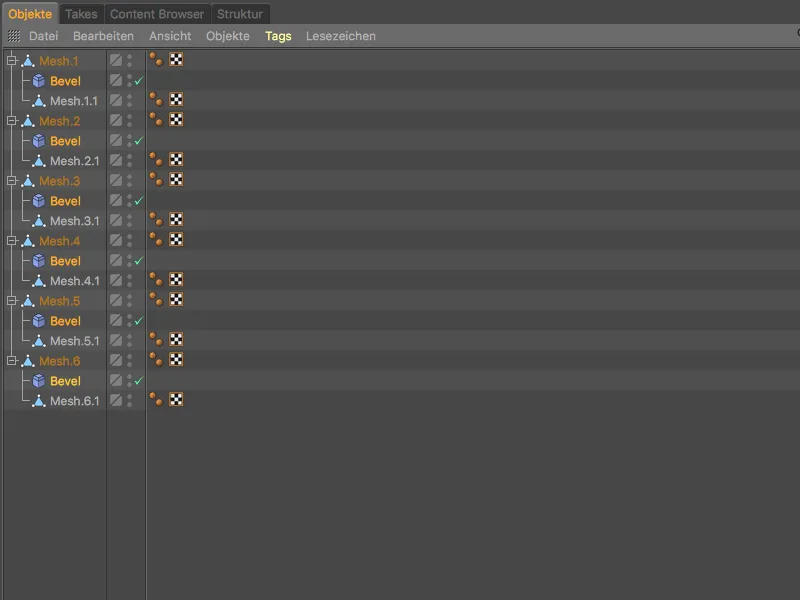This screenshot has width=800, height=600.
Task: Disable the Bevel deformer under Mesh.6
Action: click(x=139, y=381)
